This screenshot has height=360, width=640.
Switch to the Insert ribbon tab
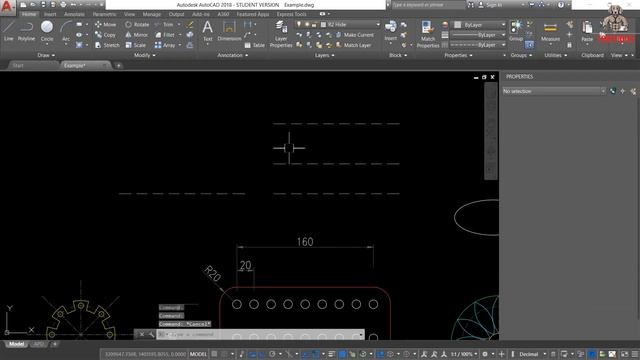(50, 14)
